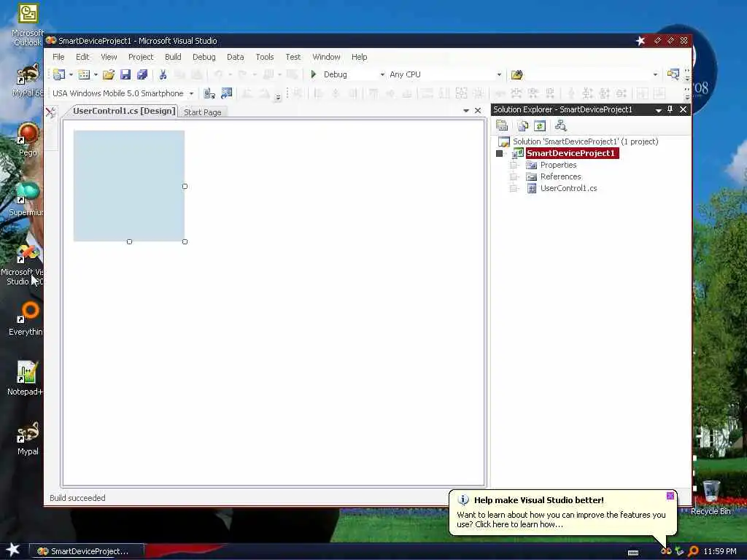Click the Connect to Device icon

click(209, 93)
